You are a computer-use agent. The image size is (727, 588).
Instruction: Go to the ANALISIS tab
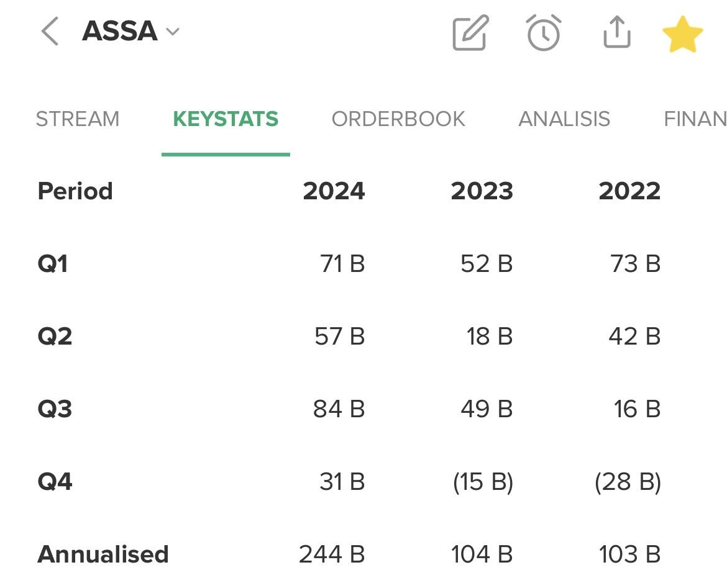tap(564, 119)
